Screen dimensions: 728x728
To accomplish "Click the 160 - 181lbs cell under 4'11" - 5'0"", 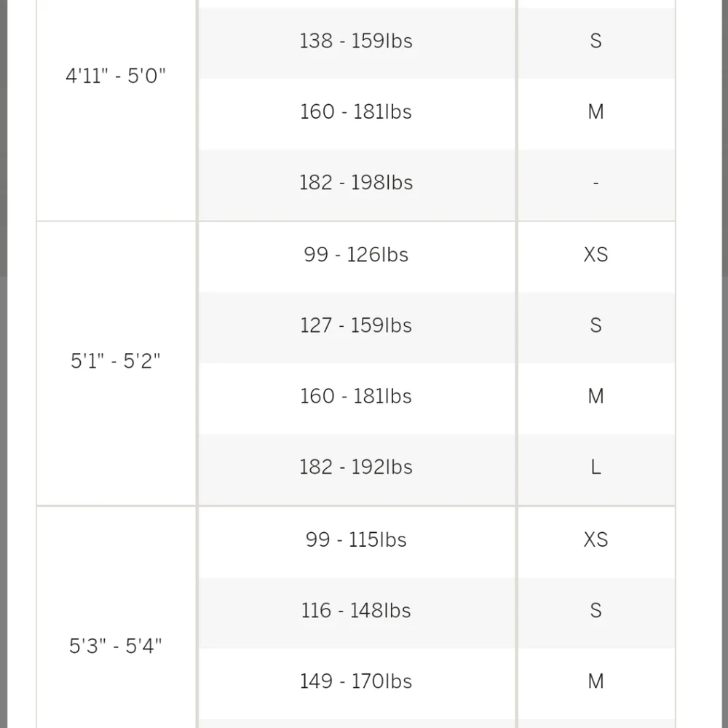I will (x=357, y=114).
